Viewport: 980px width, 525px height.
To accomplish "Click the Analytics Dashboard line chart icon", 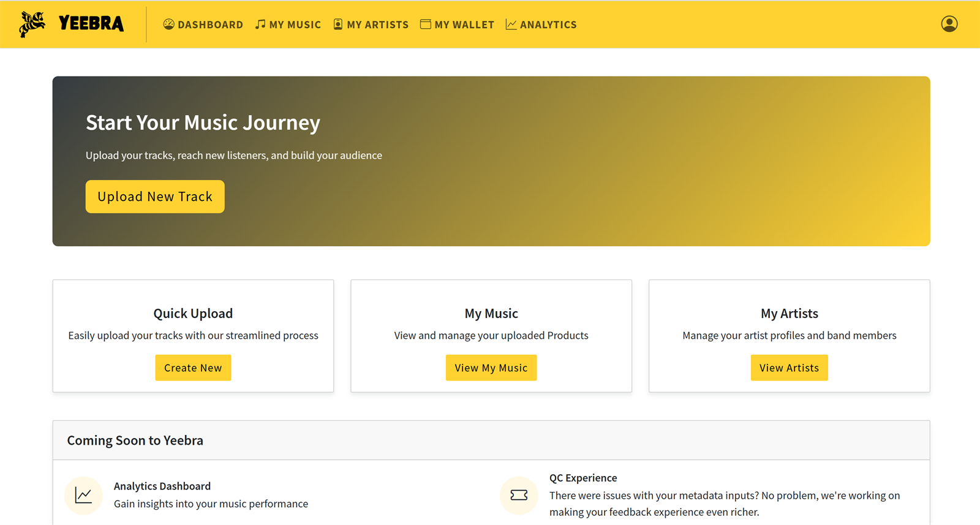I will 83,495.
